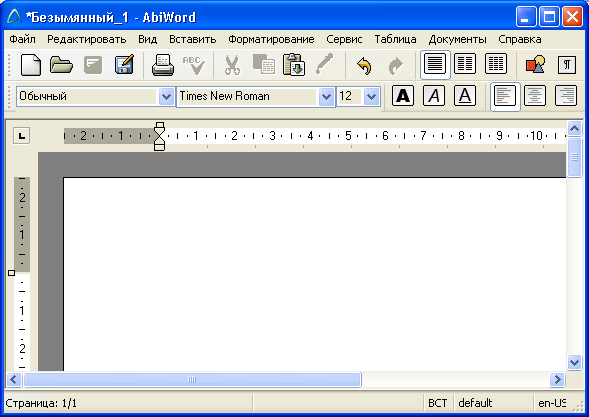589x417 pixels.
Task: Open a file with the folder icon
Action: point(61,65)
